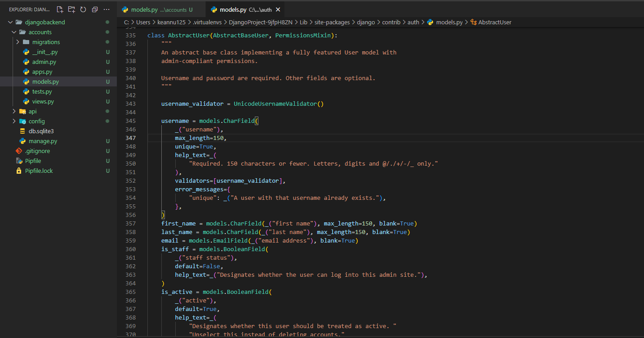The height and width of the screenshot is (338, 644).
Task: Click AbstractUser symbol in the breadcrumb
Action: click(x=494, y=22)
